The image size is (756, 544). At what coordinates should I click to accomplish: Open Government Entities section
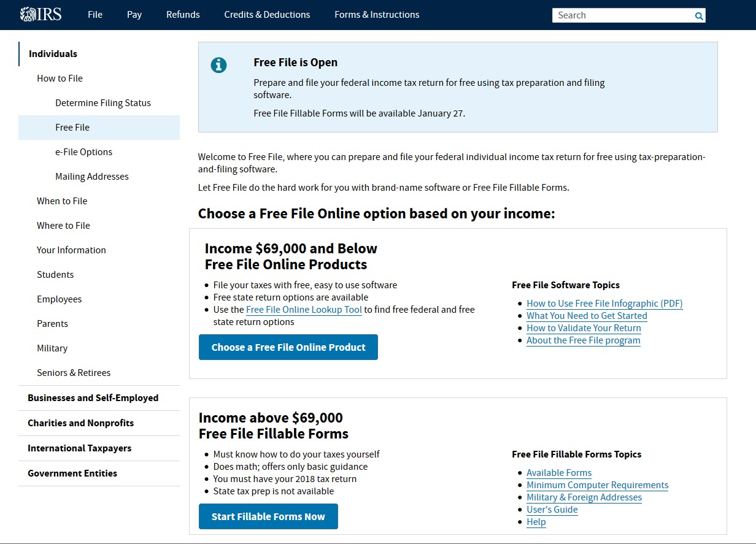tap(72, 473)
